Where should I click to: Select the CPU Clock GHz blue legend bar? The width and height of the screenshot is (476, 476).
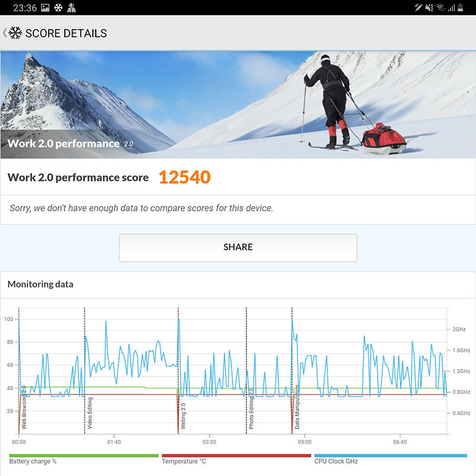point(391,455)
